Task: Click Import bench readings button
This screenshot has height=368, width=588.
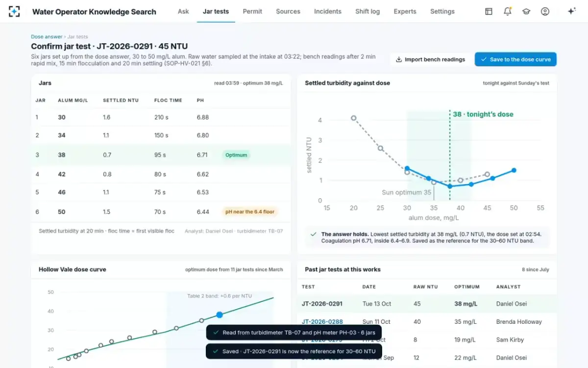Action: pos(431,59)
